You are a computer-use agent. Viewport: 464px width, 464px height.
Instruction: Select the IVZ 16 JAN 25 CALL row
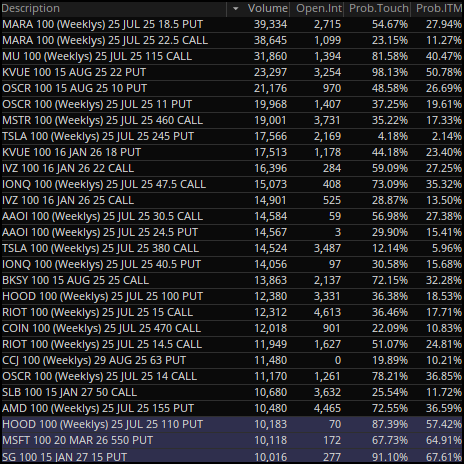(x=232, y=200)
